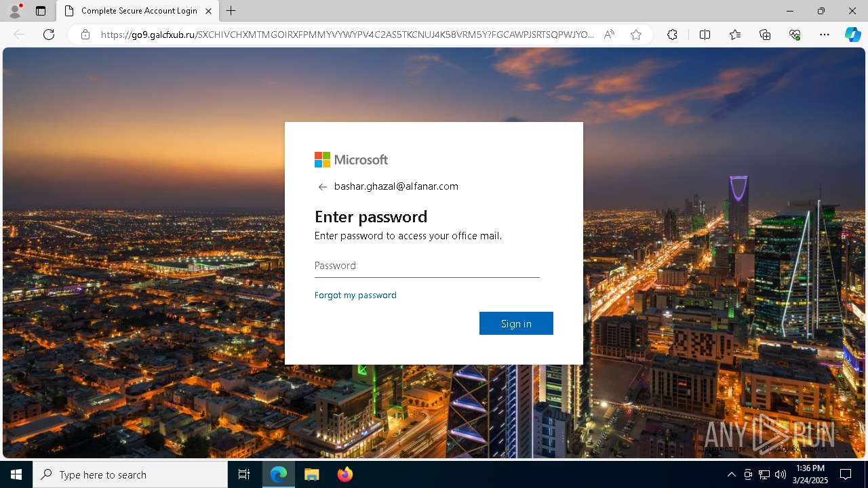View site information lock icon
The width and height of the screenshot is (868, 488).
pyautogui.click(x=85, y=35)
